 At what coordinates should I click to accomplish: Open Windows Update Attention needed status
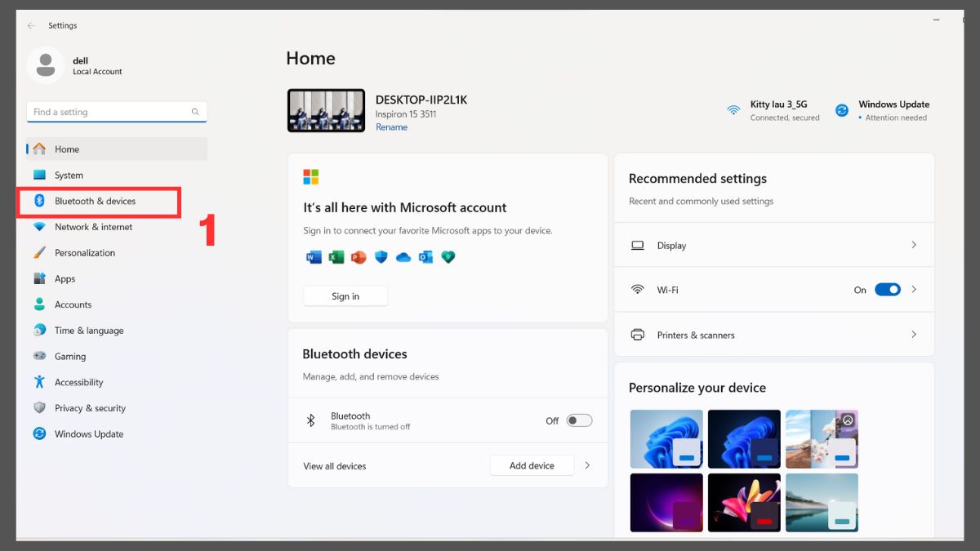(882, 110)
